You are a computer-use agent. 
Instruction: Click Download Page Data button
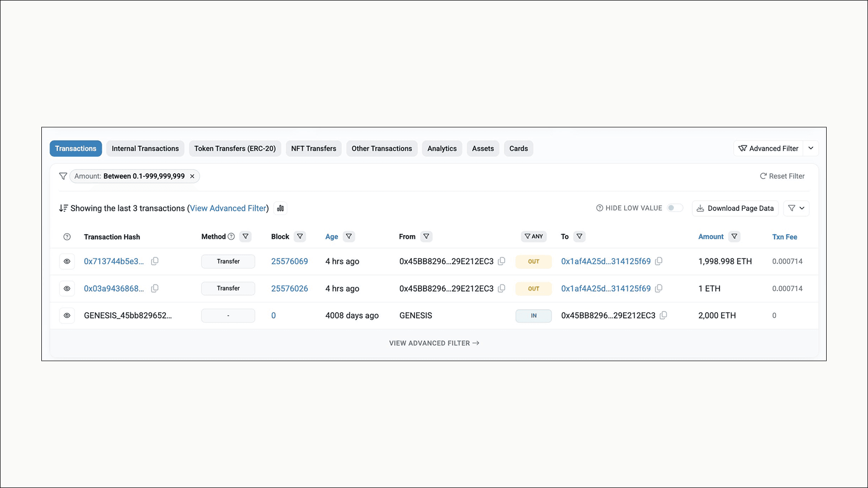(735, 208)
